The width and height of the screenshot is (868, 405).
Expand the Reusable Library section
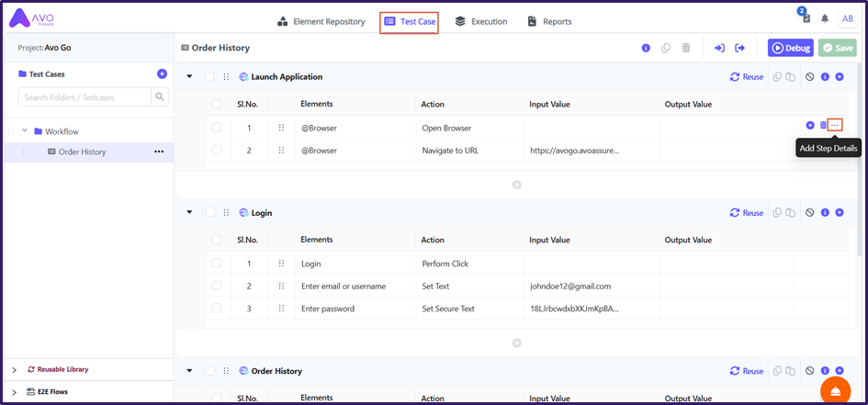pos(14,369)
